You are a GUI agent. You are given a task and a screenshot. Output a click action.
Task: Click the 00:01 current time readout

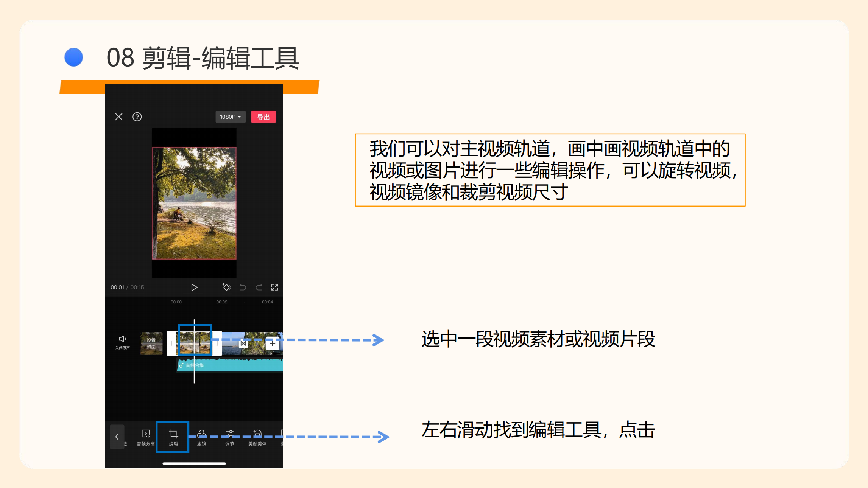(117, 288)
